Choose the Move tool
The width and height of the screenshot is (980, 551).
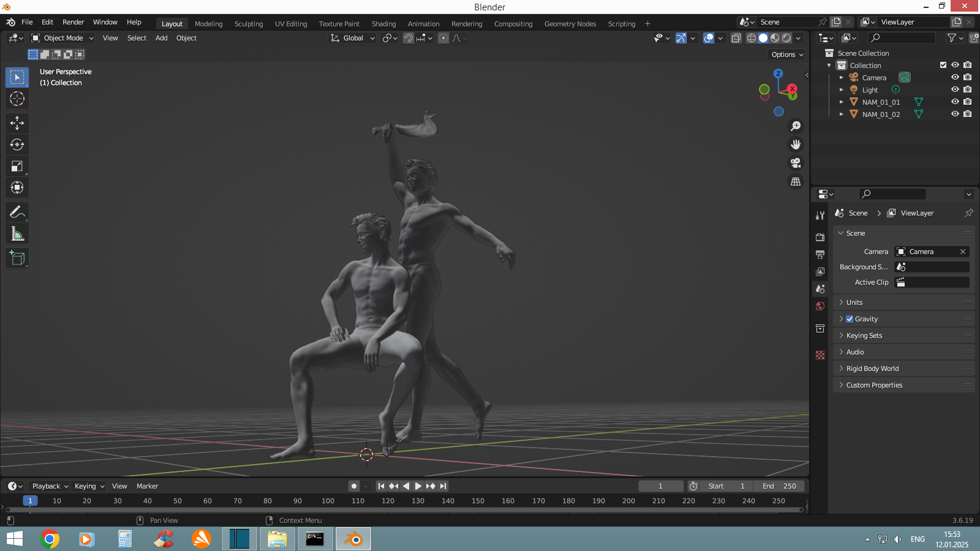17,123
